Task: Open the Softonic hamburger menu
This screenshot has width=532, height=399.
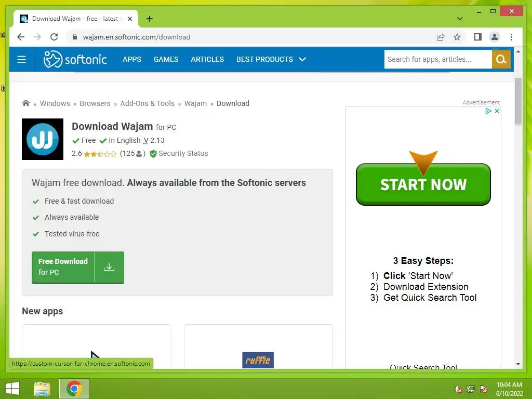Action: click(21, 59)
